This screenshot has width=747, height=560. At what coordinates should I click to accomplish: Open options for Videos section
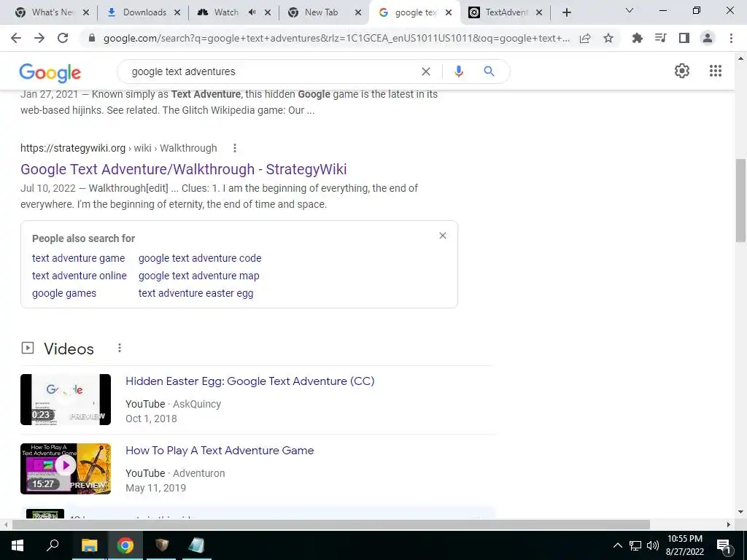(119, 348)
